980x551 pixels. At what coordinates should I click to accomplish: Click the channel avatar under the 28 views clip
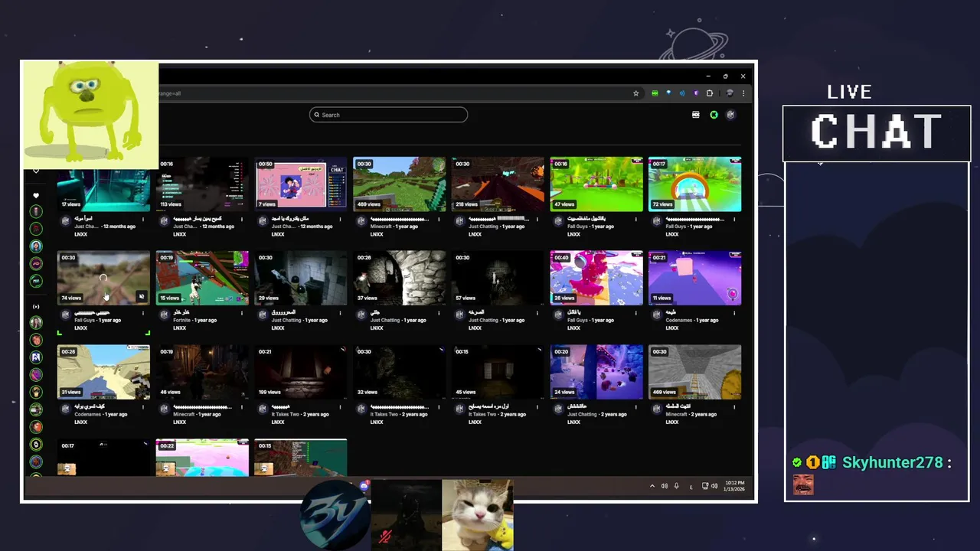(558, 315)
